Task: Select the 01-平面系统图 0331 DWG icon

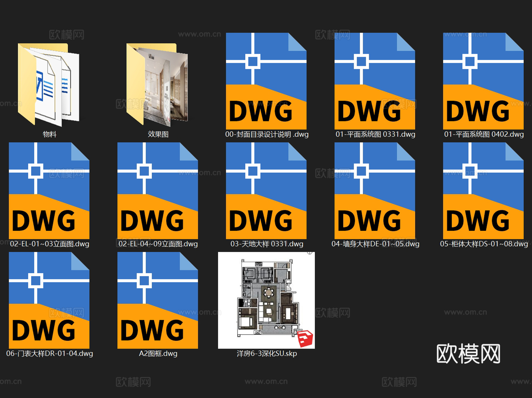Action: click(x=375, y=81)
